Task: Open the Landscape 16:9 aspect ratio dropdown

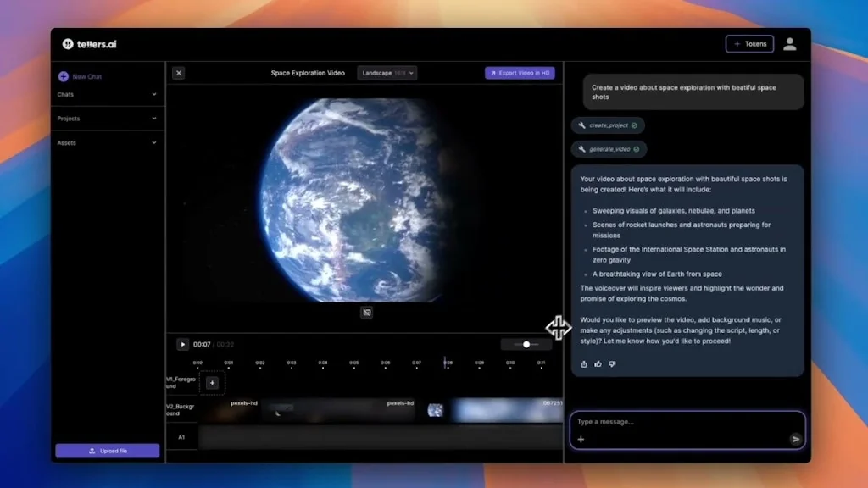Action: click(387, 73)
